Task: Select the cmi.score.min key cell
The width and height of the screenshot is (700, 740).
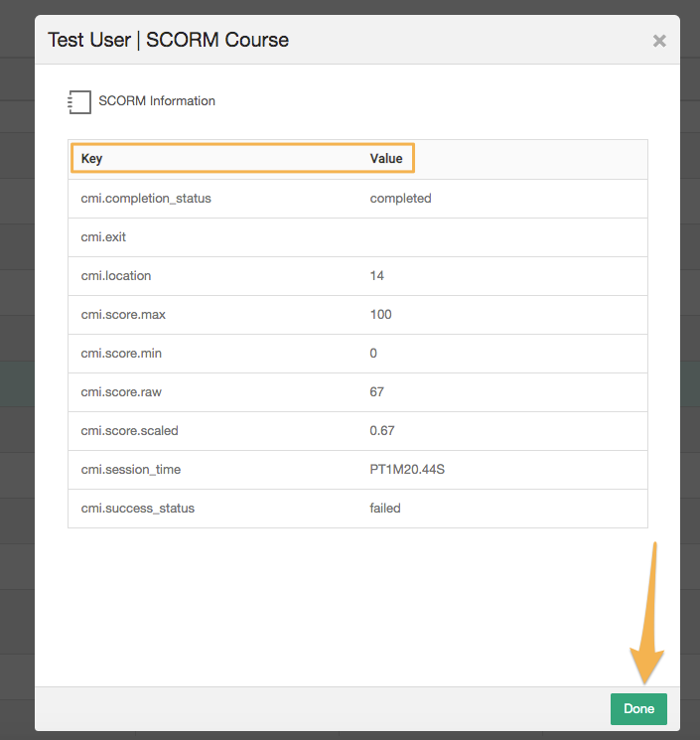Action: click(121, 353)
